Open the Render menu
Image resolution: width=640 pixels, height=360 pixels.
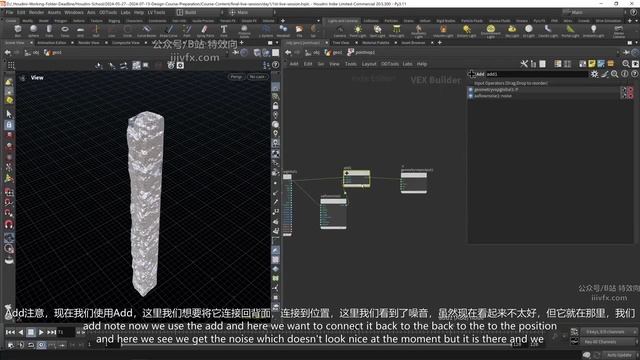coord(36,12)
